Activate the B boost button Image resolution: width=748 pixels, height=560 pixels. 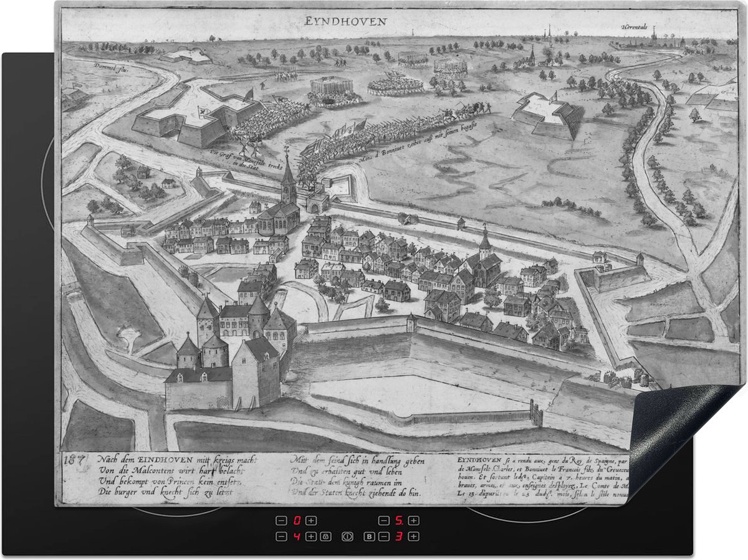coord(369,536)
